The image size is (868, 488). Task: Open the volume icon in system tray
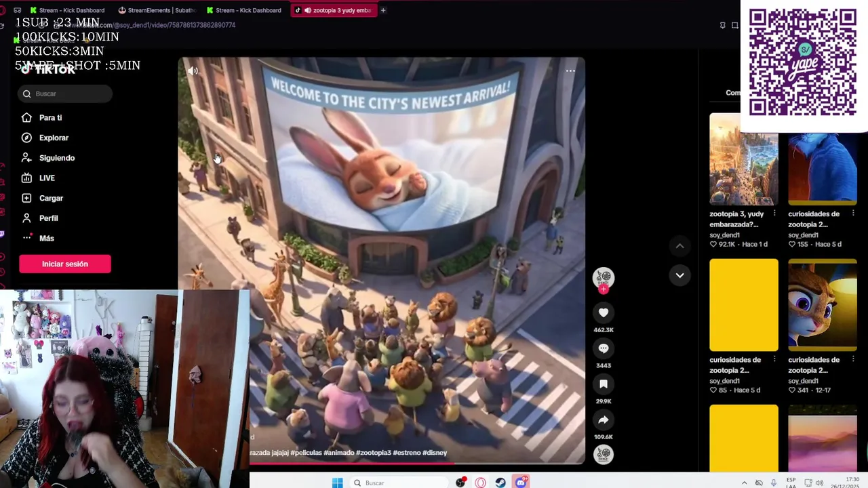820,483
